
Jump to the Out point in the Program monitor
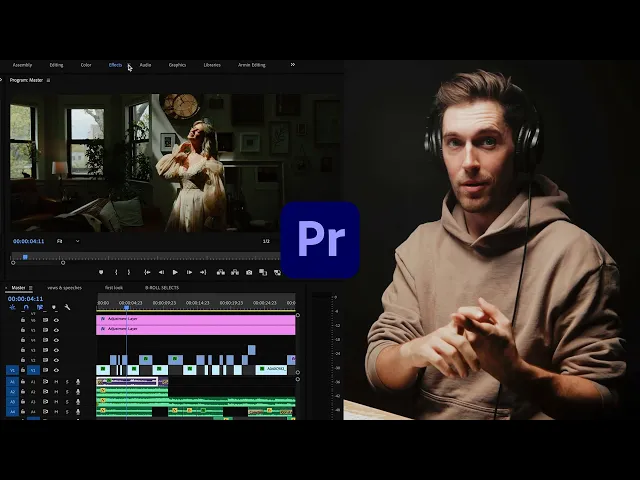click(203, 272)
